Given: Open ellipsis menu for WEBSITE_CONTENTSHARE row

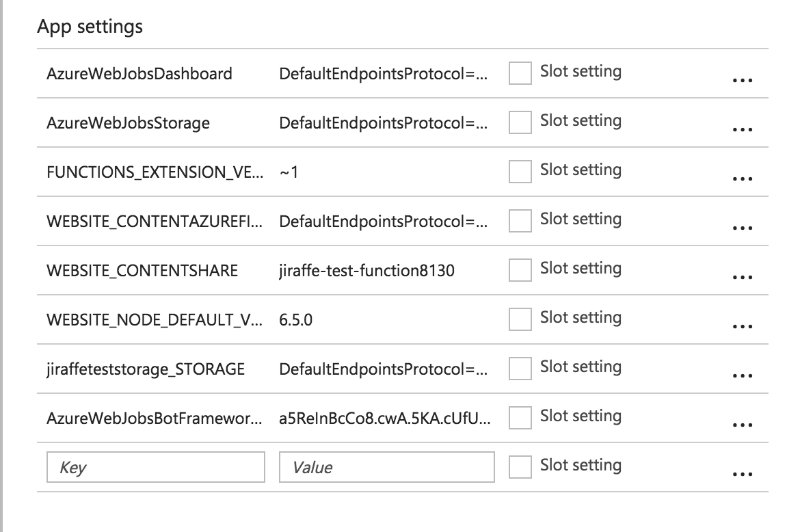Looking at the screenshot, I should point(742,278).
